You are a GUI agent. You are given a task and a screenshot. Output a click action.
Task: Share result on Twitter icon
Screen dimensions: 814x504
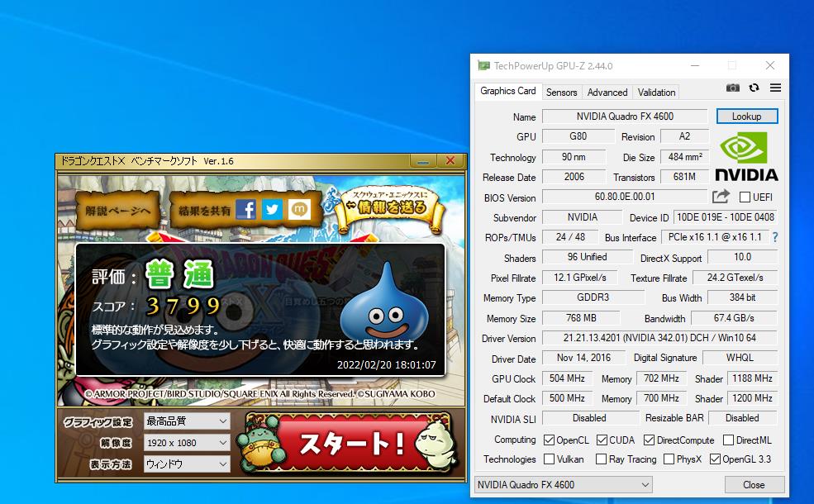click(272, 210)
